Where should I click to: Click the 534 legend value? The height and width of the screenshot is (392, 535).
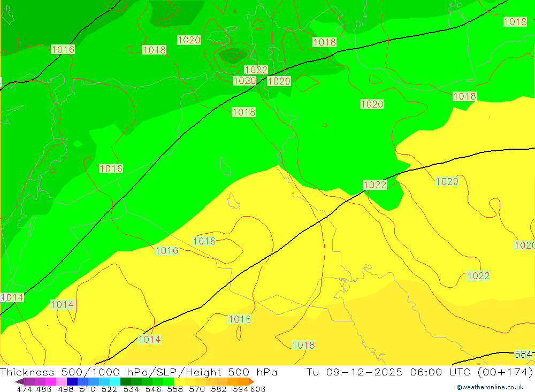[132, 389]
